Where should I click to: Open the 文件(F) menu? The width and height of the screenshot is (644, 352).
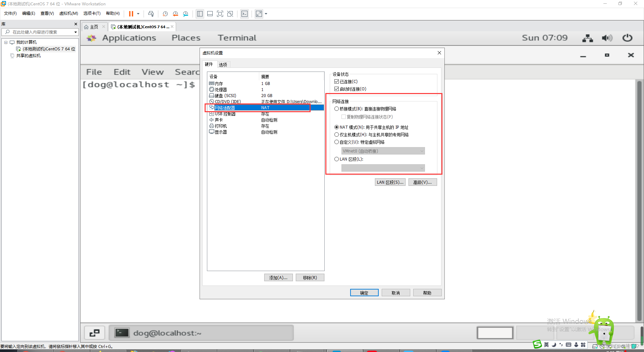coord(10,13)
